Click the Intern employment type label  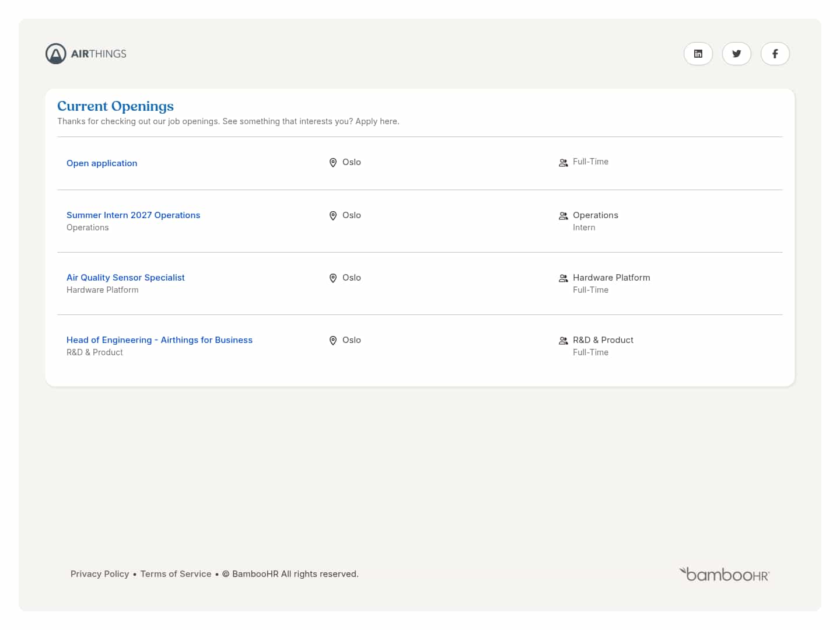click(584, 228)
